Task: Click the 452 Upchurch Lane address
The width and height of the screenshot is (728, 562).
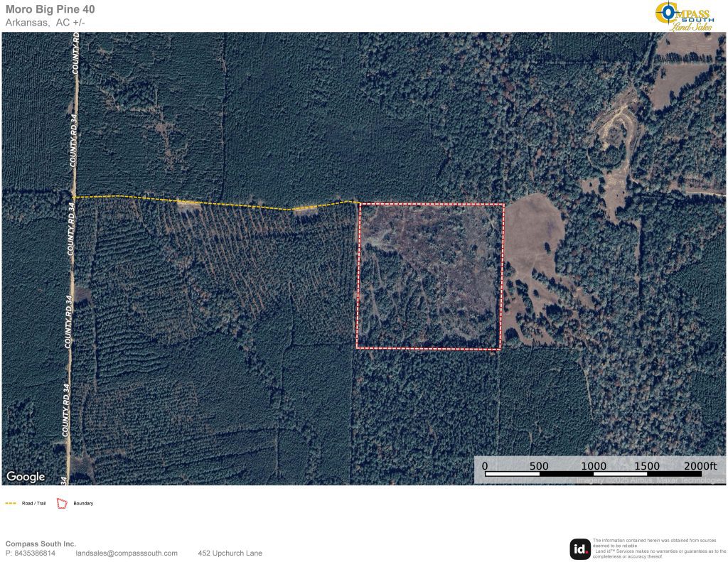Action: [230, 553]
